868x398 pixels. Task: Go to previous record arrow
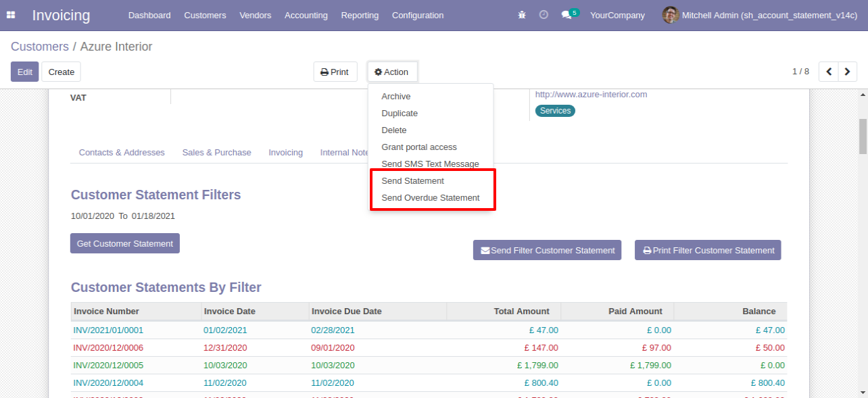point(829,72)
